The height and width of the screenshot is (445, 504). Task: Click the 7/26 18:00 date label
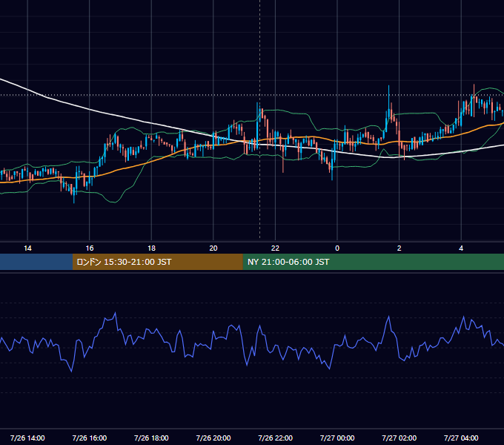[151, 438]
